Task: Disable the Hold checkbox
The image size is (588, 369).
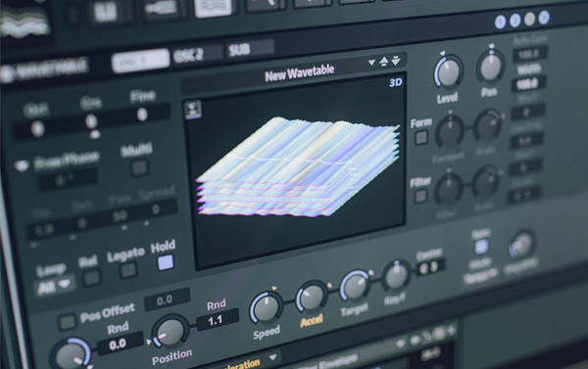Action: (x=165, y=262)
